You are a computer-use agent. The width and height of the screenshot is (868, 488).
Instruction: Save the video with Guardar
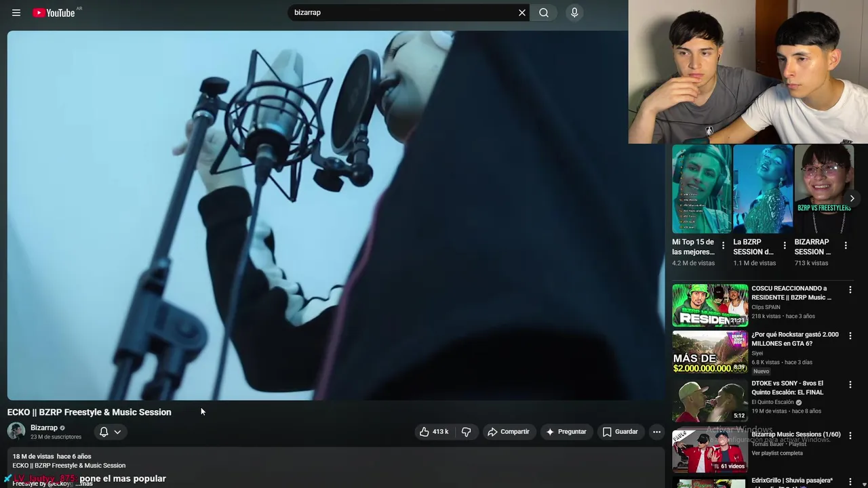[620, 432]
